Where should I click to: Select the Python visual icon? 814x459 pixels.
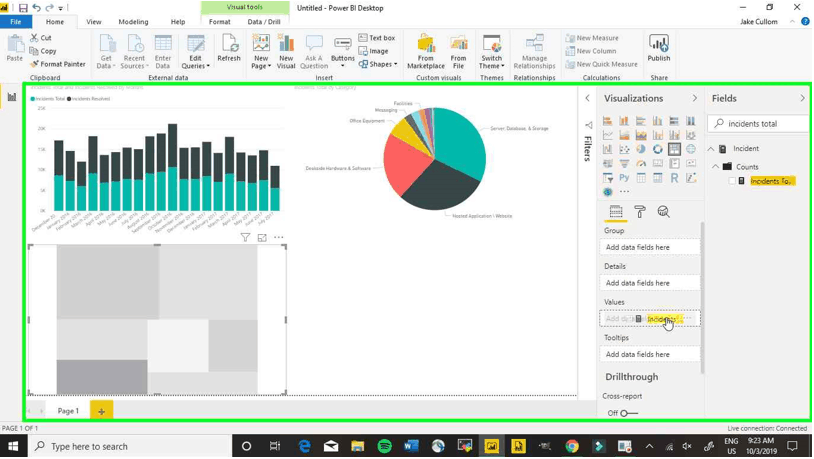[624, 178]
